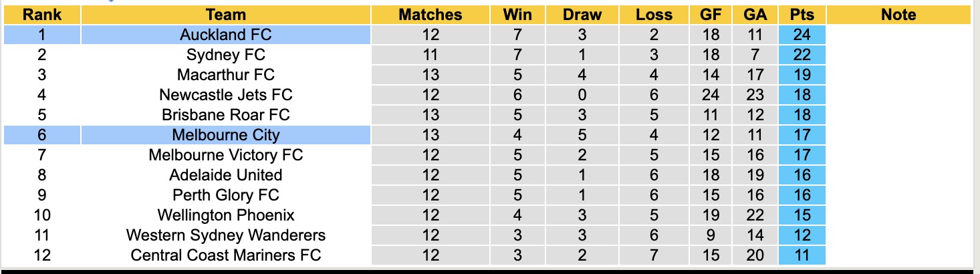
Task: Click on Newcastle Jets FC
Action: (x=226, y=95)
